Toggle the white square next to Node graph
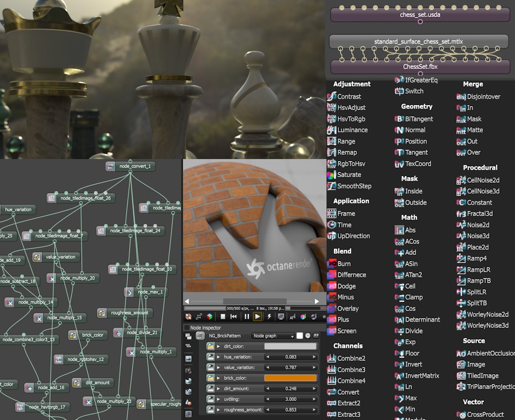This screenshot has height=420, width=515. 300,336
